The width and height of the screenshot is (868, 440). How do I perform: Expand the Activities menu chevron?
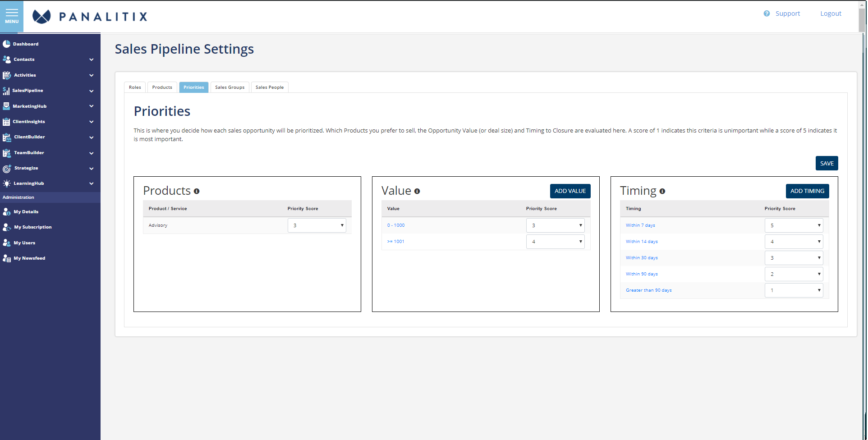coord(92,75)
